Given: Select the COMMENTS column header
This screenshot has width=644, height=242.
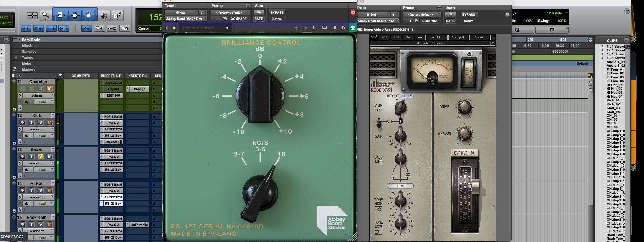Looking at the screenshot, I should (81, 76).
